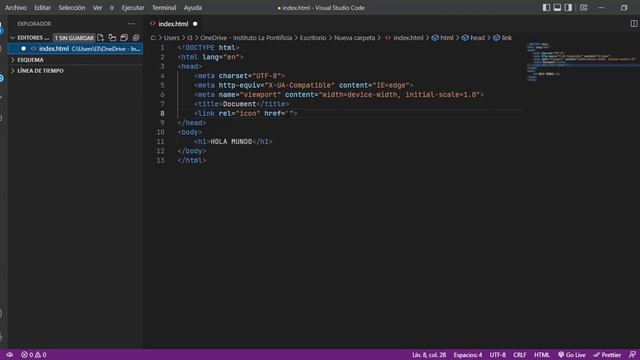This screenshot has width=640, height=360.
Task: Click the <!DOCTYPE html> line
Action: click(208, 47)
